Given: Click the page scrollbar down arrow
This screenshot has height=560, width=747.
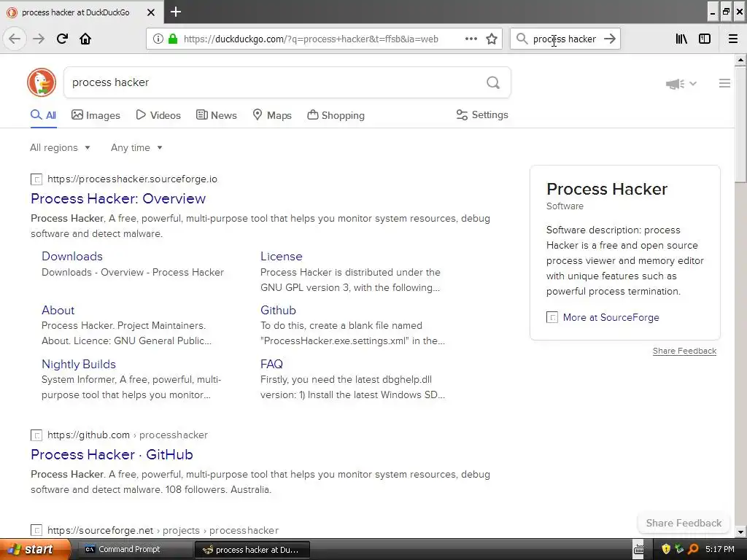Looking at the screenshot, I should tap(740, 532).
